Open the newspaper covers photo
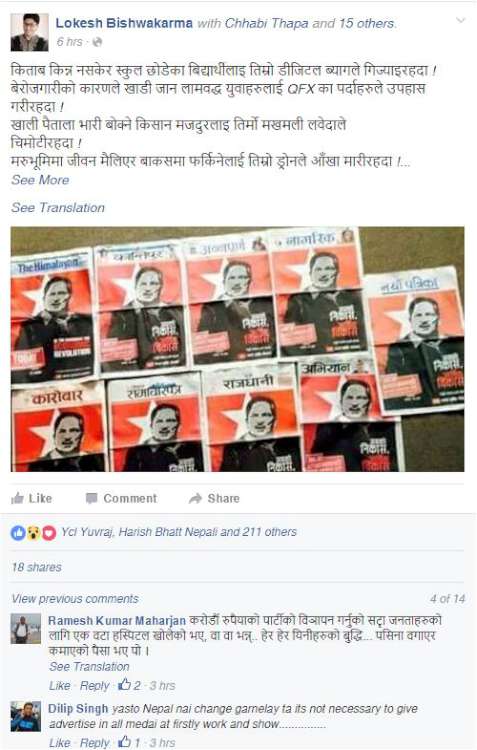This screenshot has width=477, height=750. pyautogui.click(x=237, y=349)
